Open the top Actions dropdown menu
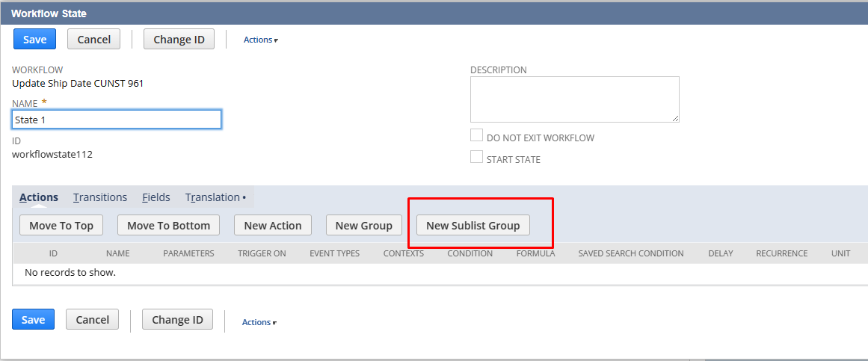 (x=259, y=40)
